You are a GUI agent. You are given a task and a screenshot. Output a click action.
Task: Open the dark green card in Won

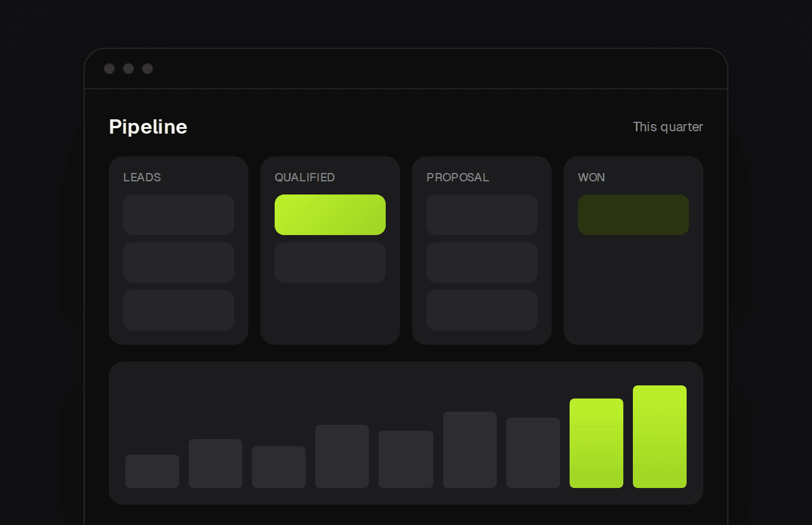[x=633, y=215]
